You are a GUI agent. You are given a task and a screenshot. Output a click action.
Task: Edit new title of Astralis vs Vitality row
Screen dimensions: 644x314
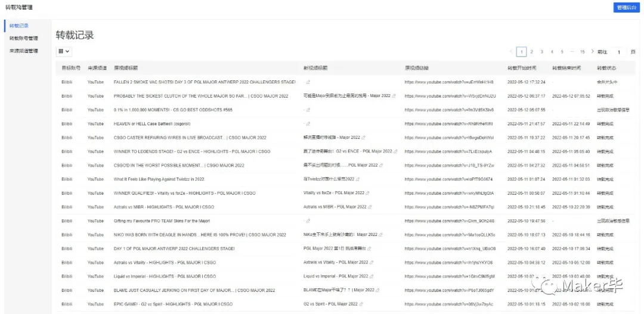pyautogui.click(x=371, y=262)
